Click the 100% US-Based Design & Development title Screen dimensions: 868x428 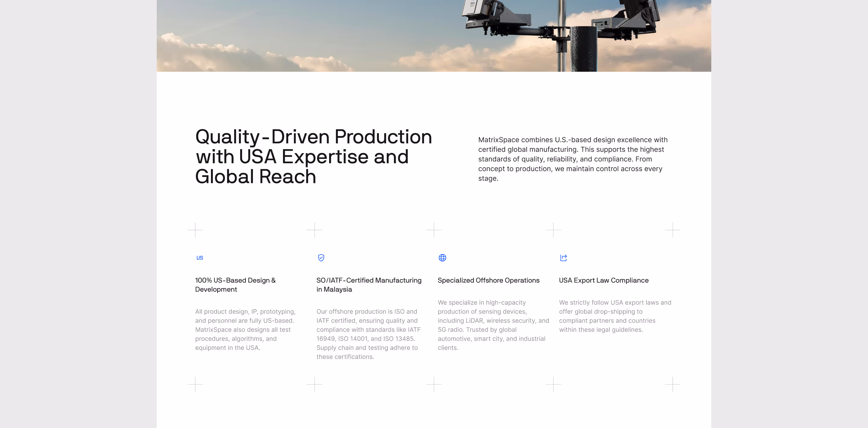tap(235, 285)
